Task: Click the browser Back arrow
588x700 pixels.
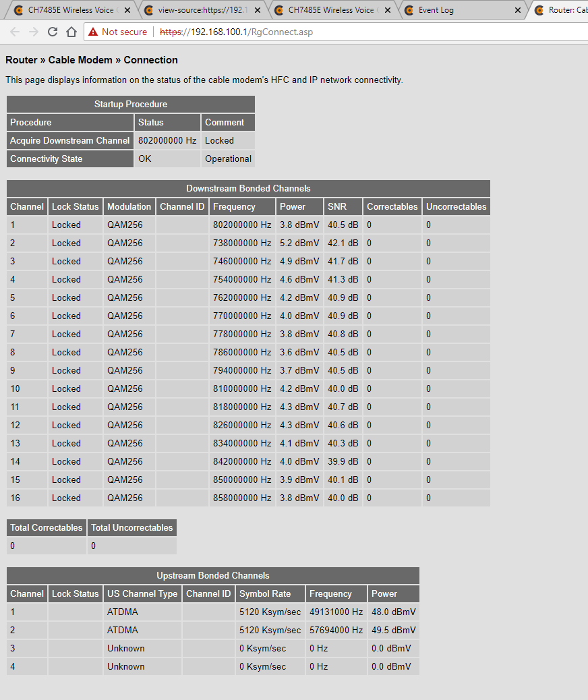Action: pyautogui.click(x=15, y=32)
